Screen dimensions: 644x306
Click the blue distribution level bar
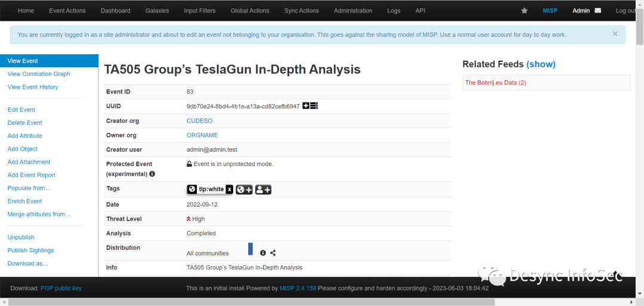pos(250,249)
